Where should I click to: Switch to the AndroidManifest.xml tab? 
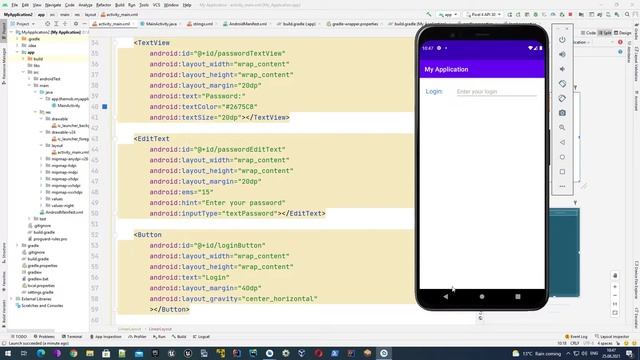coord(246,24)
